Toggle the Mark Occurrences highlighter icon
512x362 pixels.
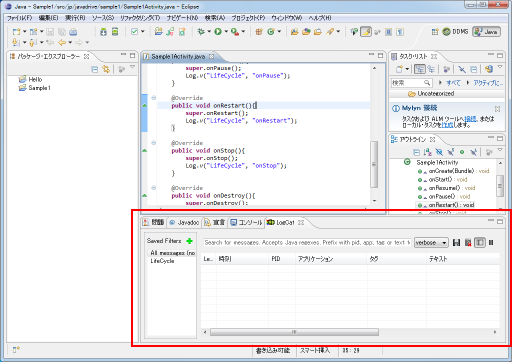click(x=366, y=32)
